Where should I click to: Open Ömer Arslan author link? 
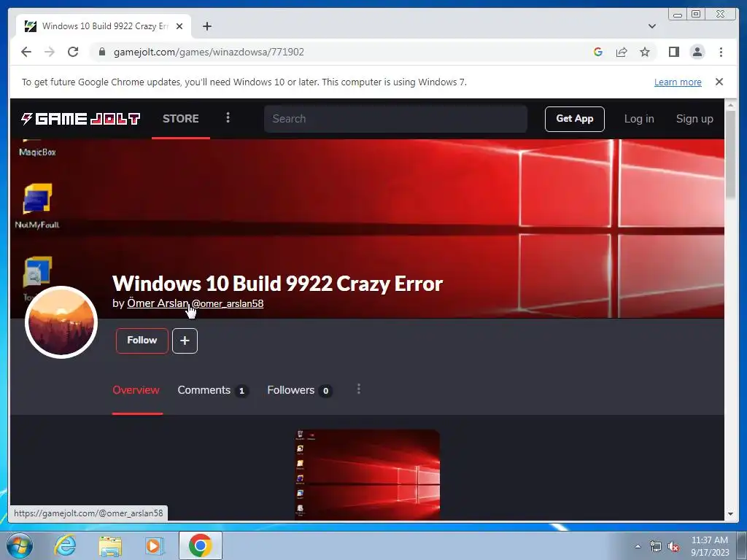click(158, 303)
